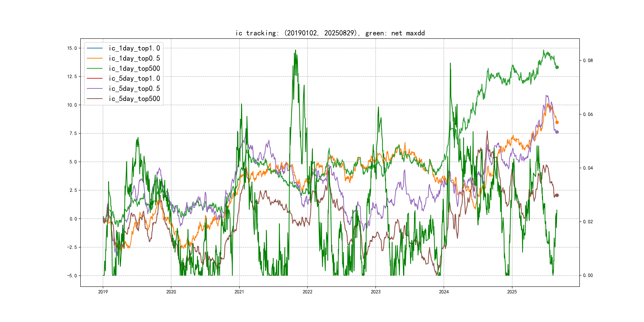
Task: Click the red legend line swatch
Action: pos(95,78)
